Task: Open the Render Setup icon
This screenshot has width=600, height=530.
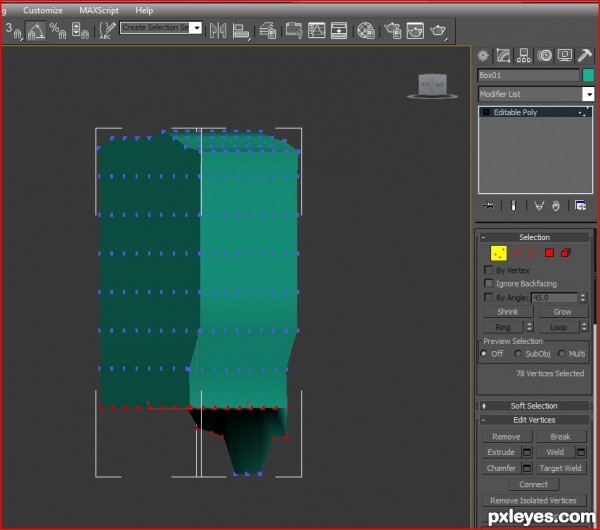Action: pos(393,31)
